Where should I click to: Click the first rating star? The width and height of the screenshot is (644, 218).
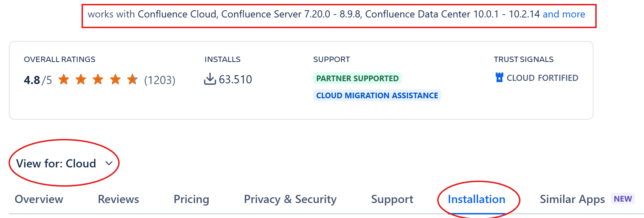click(x=64, y=79)
